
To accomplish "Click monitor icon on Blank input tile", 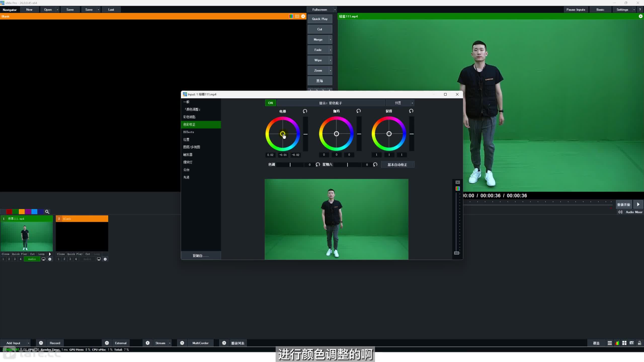I will pyautogui.click(x=99, y=259).
